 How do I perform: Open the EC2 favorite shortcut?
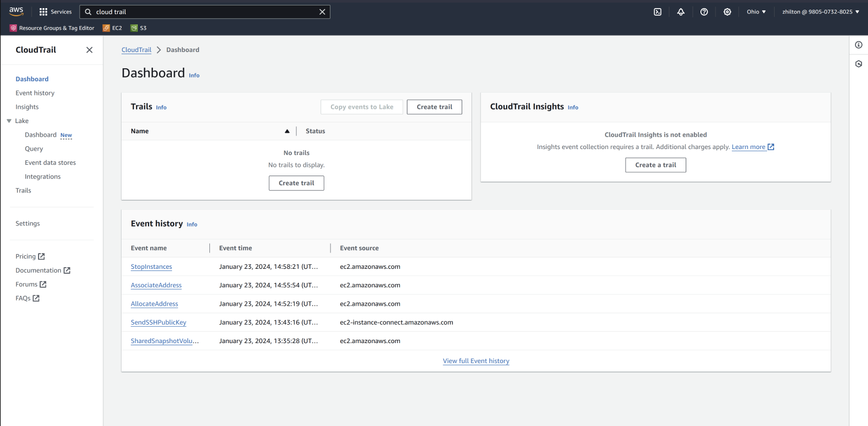(112, 28)
